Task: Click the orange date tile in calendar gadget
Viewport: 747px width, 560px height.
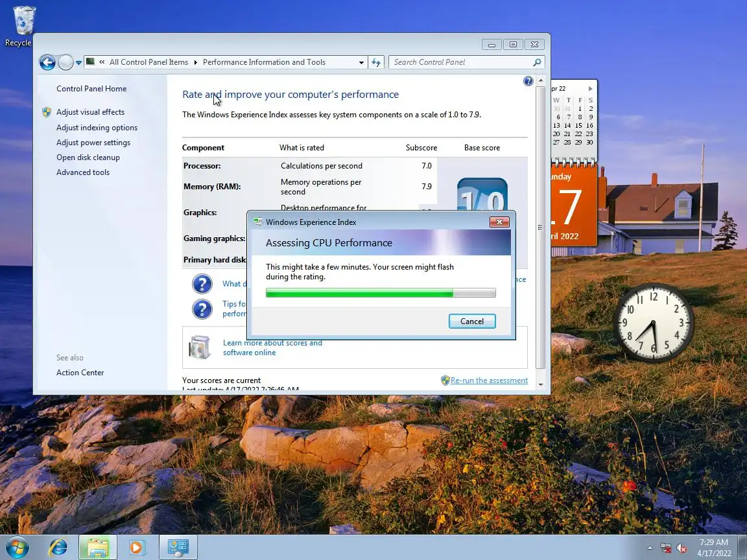Action: click(574, 205)
